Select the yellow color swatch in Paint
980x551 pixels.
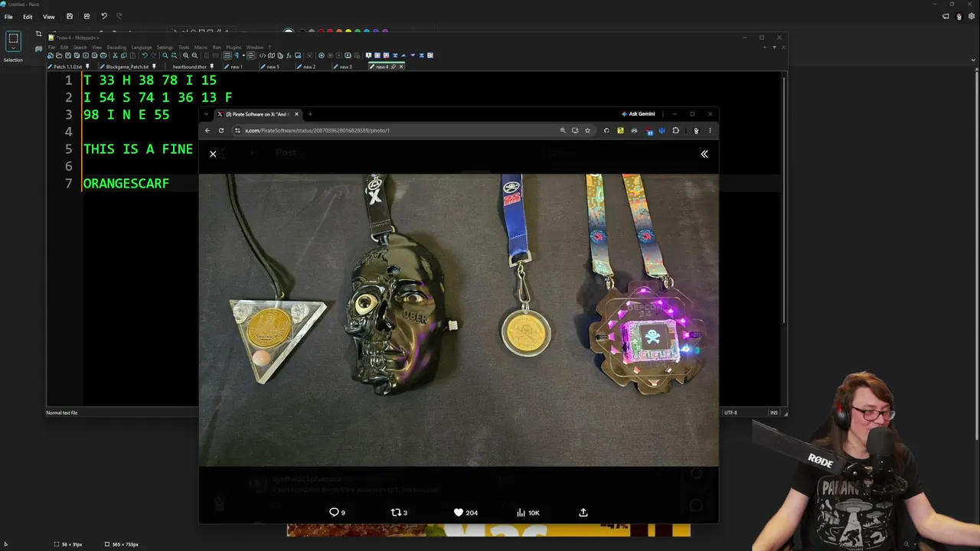pos(348,32)
